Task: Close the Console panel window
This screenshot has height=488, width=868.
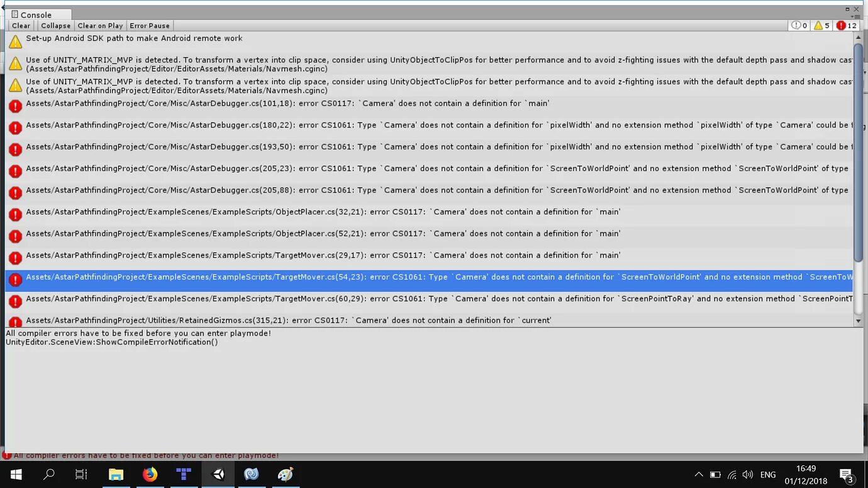Action: pyautogui.click(x=857, y=9)
